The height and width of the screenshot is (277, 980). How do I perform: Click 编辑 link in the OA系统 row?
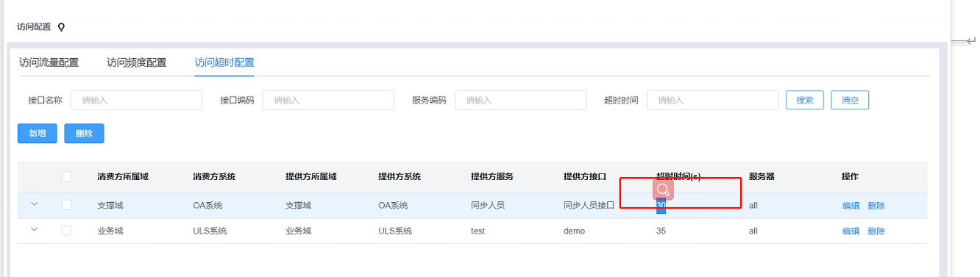tap(851, 206)
